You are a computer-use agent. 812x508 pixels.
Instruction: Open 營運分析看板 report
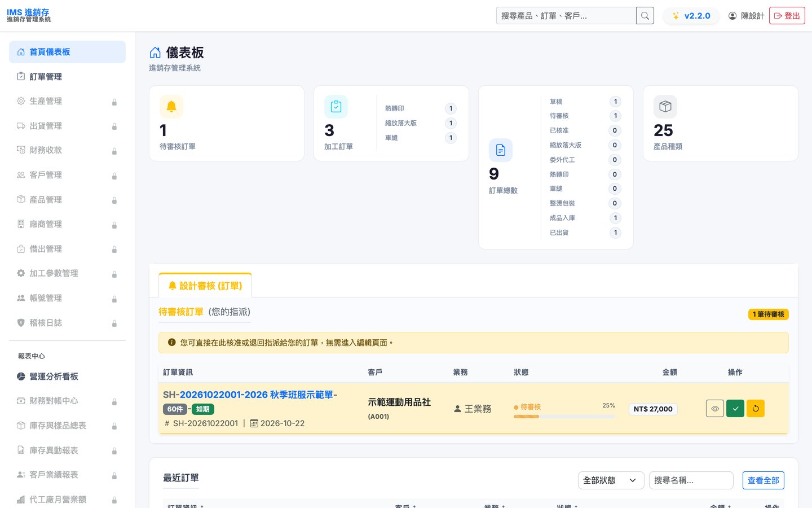click(67, 376)
